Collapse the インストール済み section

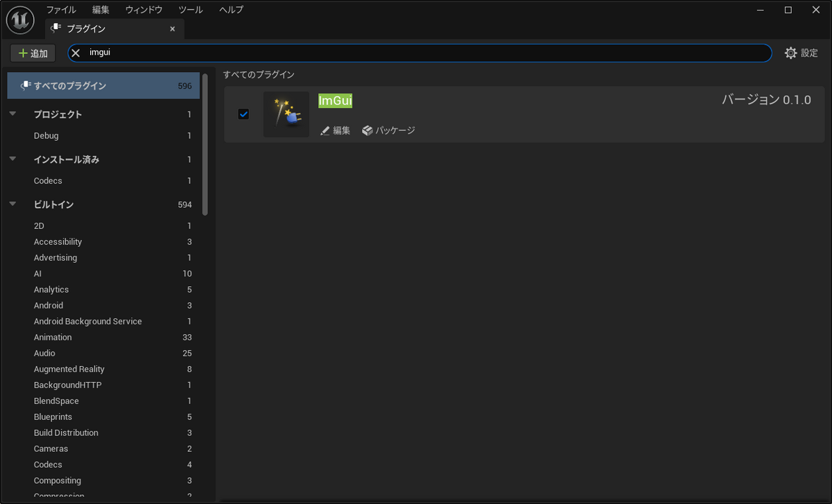coord(12,159)
